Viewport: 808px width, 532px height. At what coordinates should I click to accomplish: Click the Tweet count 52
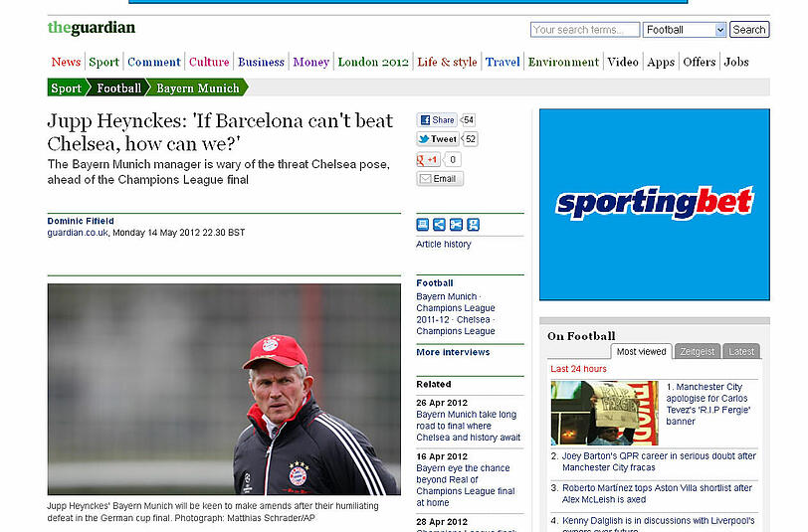tap(470, 139)
